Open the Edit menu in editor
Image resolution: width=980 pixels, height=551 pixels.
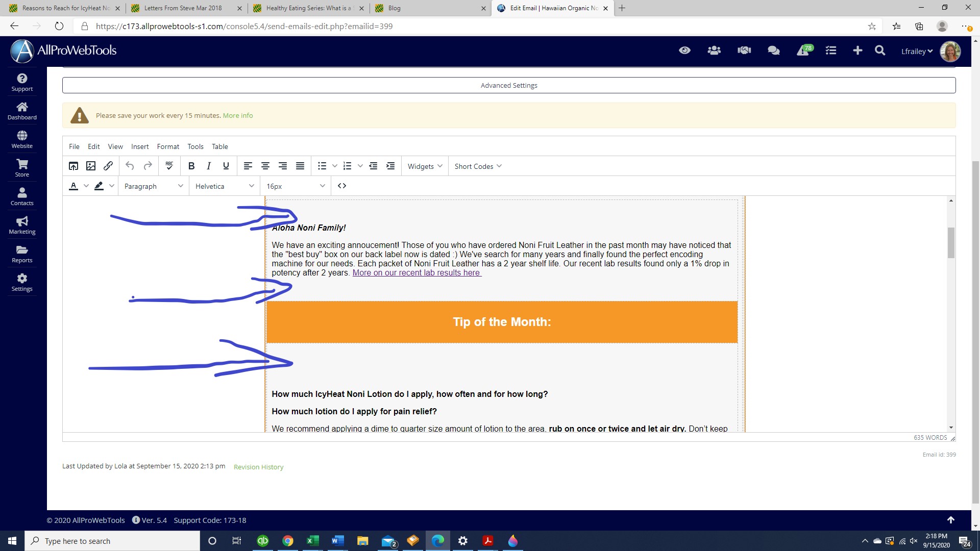tap(94, 146)
